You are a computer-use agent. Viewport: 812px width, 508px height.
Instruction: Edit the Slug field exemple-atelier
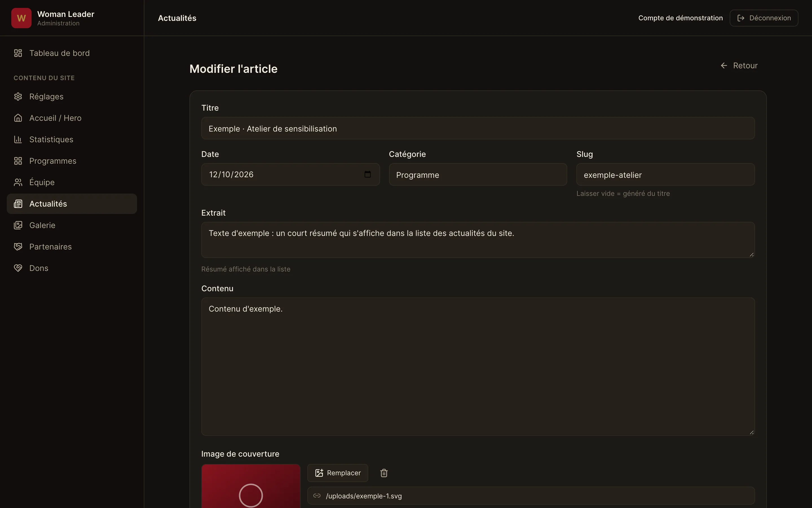(x=665, y=175)
